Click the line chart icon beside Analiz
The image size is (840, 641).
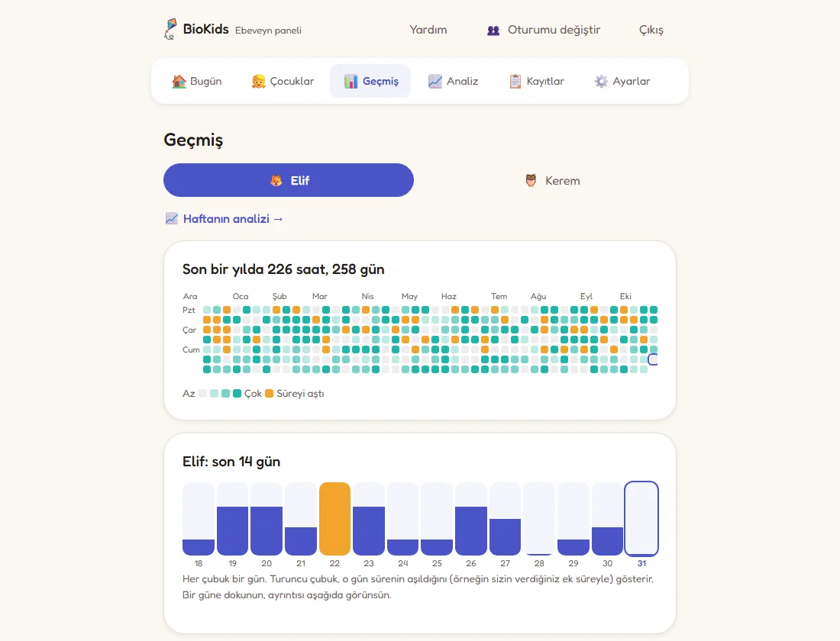point(435,82)
